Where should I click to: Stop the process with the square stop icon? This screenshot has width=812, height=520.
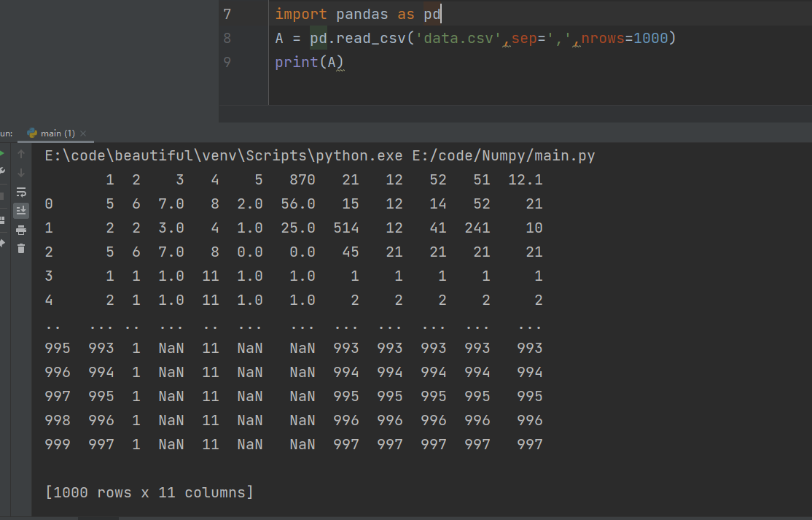click(1, 196)
